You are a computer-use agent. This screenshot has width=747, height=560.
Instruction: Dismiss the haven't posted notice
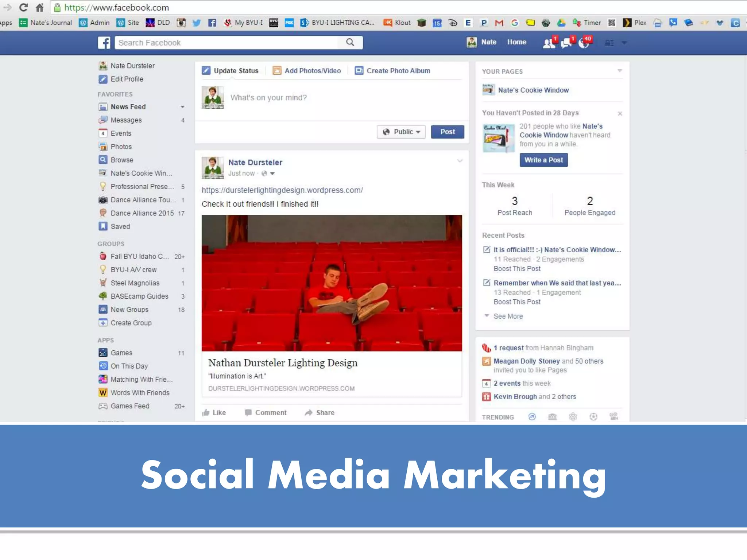[x=620, y=114]
